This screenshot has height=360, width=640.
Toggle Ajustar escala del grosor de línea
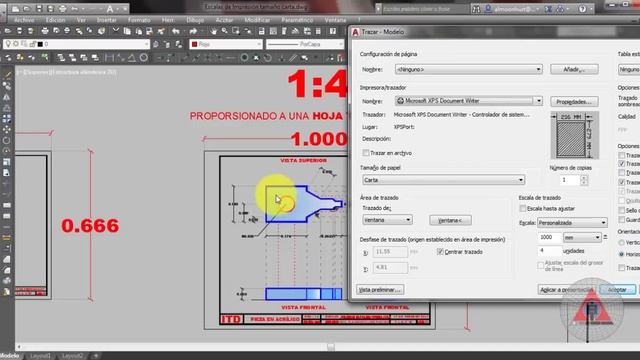[541, 265]
